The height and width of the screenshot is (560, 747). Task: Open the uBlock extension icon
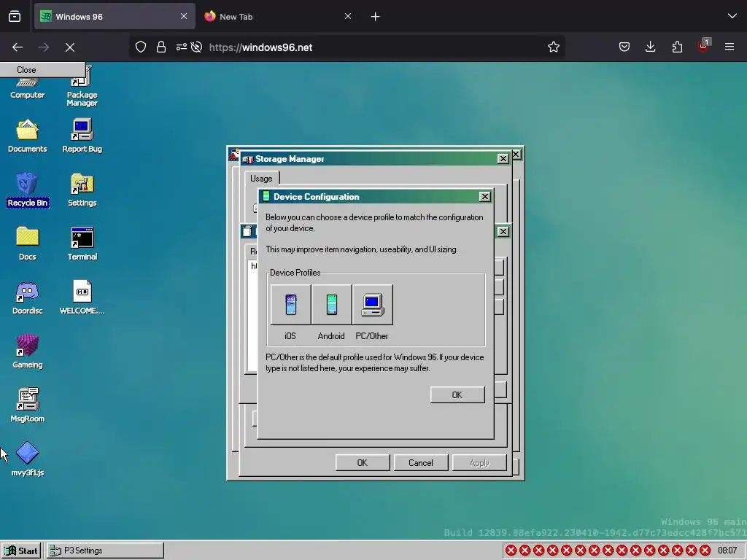(704, 46)
